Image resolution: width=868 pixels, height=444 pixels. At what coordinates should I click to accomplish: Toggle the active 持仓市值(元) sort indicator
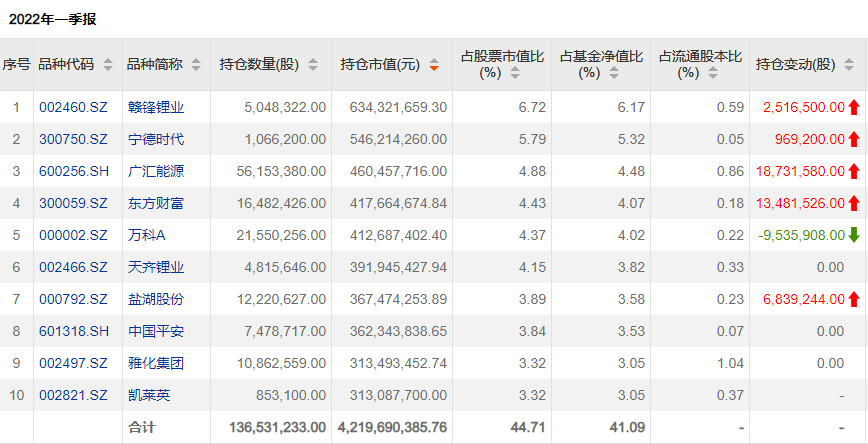point(434,65)
